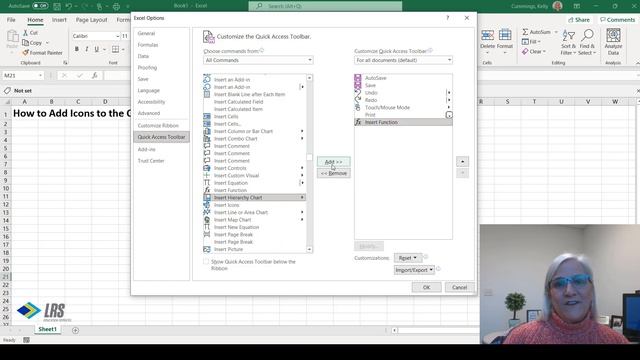Apply Italic formatting button
This screenshot has width=640, height=360.
point(87,49)
